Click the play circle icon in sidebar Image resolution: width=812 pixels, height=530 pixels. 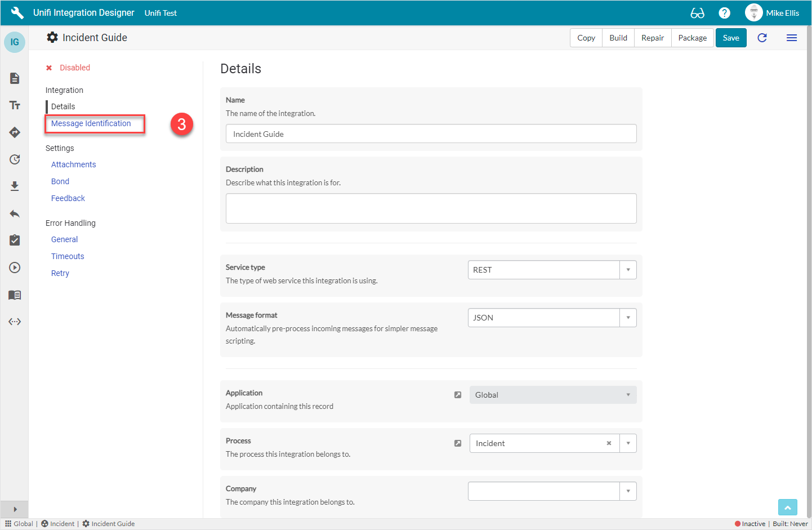coord(15,268)
